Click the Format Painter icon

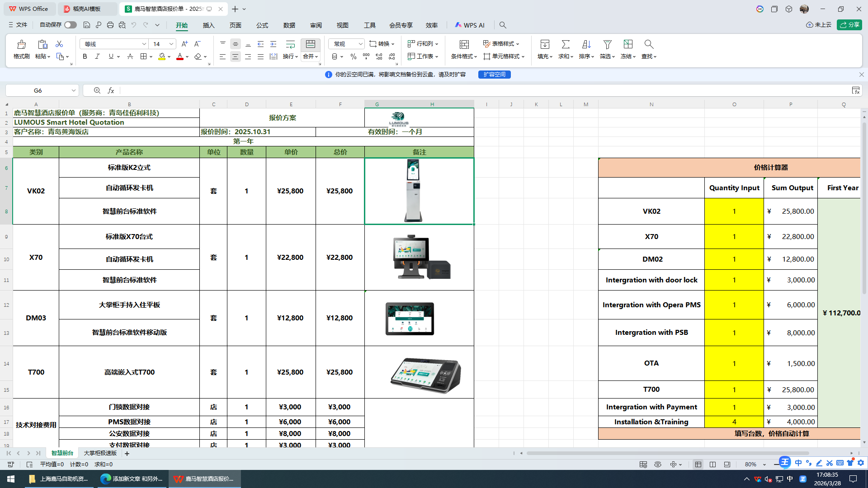point(21,45)
